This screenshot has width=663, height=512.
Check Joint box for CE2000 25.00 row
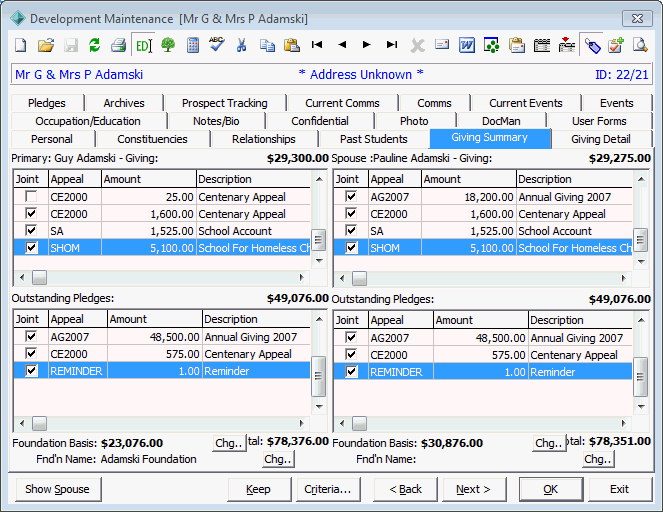point(31,197)
